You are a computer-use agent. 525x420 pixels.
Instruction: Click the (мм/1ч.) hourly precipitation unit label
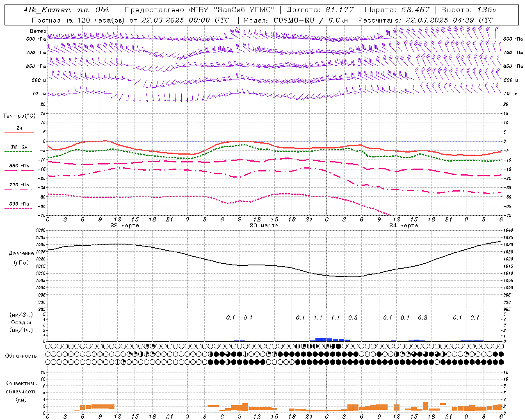tap(21, 331)
